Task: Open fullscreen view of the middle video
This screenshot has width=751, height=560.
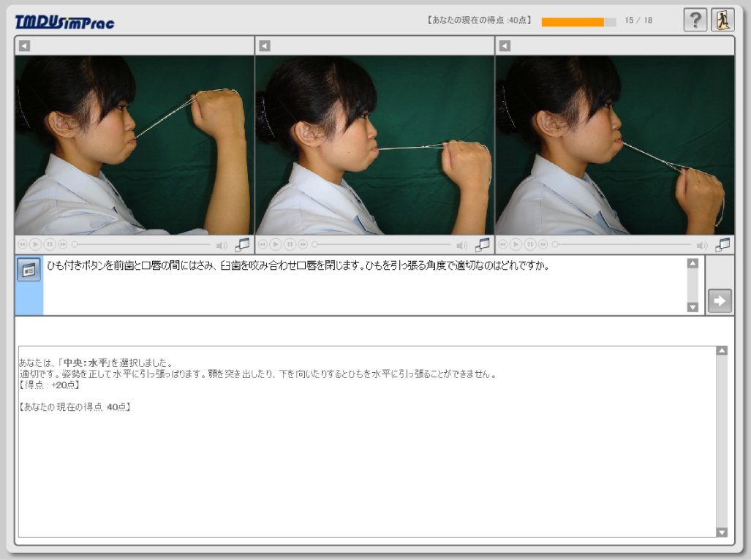Action: tap(483, 244)
